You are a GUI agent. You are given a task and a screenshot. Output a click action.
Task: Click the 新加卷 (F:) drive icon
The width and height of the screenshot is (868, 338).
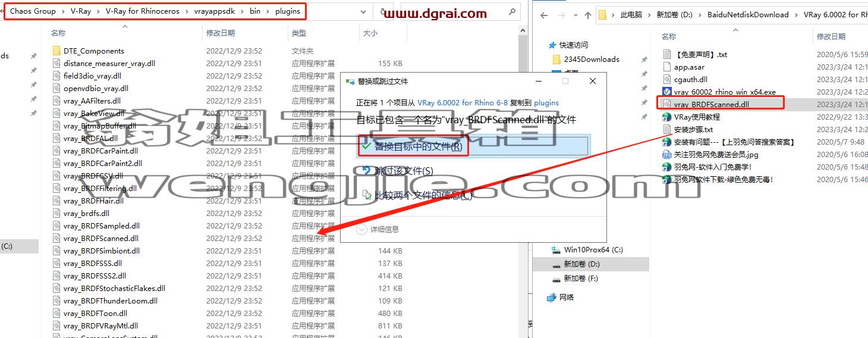(556, 278)
